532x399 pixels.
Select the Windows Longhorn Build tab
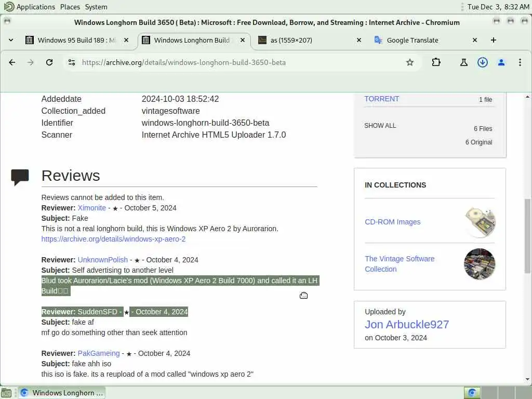193,40
